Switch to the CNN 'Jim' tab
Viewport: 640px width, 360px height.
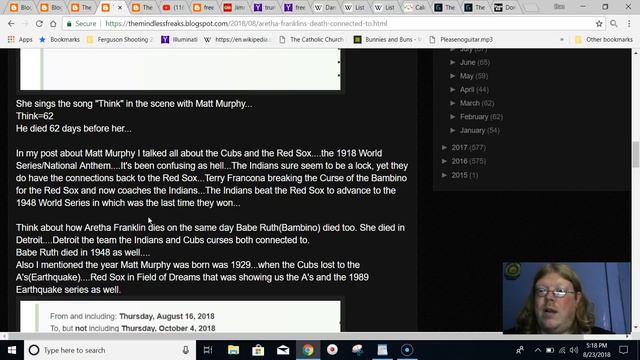click(234, 7)
